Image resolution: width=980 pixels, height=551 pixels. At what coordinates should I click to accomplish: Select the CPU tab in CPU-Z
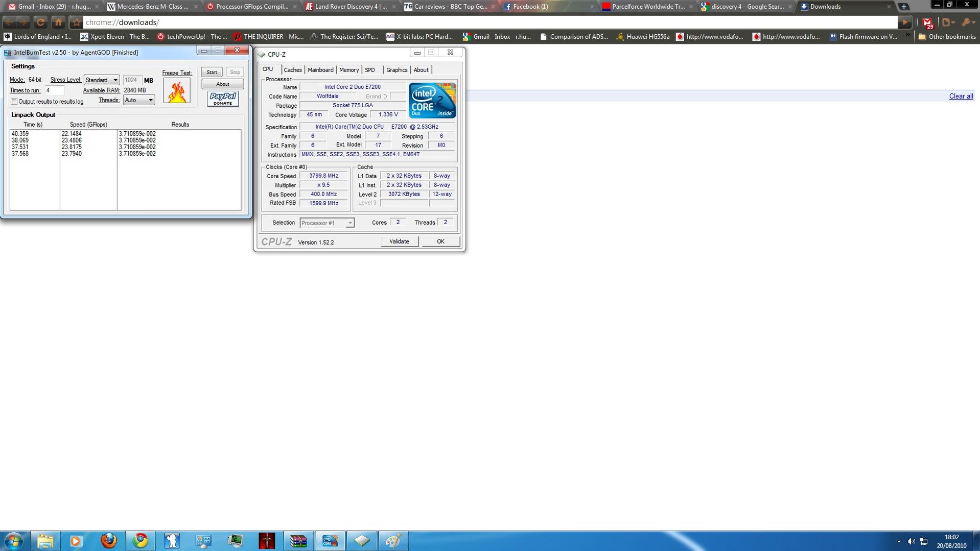click(x=268, y=69)
